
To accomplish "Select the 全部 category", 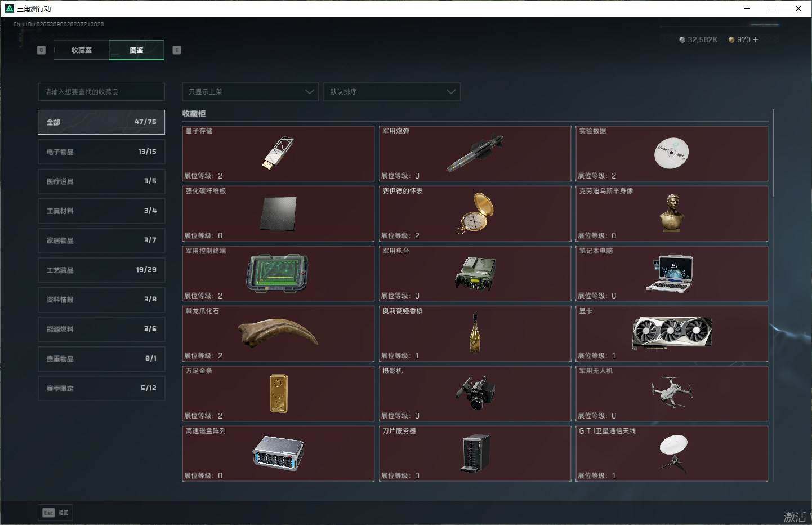I will 101,122.
